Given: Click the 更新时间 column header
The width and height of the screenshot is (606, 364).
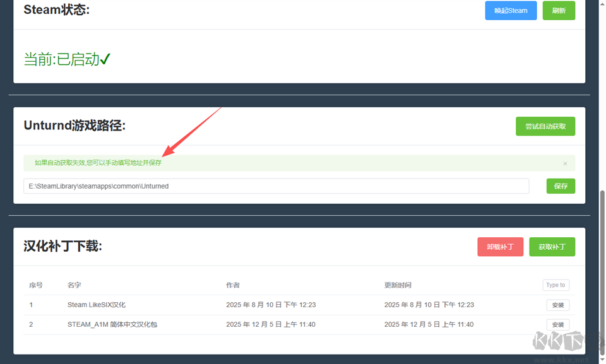Looking at the screenshot, I should tap(398, 285).
